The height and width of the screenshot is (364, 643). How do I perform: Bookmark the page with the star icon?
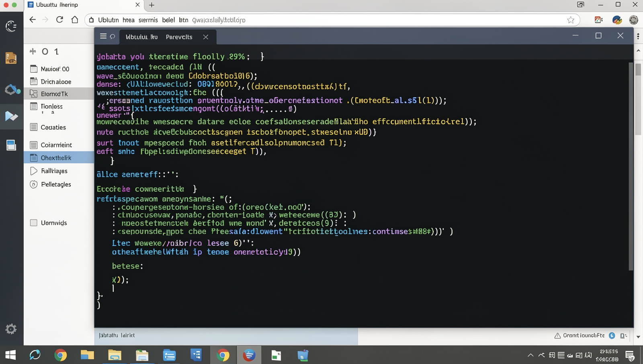pyautogui.click(x=571, y=20)
